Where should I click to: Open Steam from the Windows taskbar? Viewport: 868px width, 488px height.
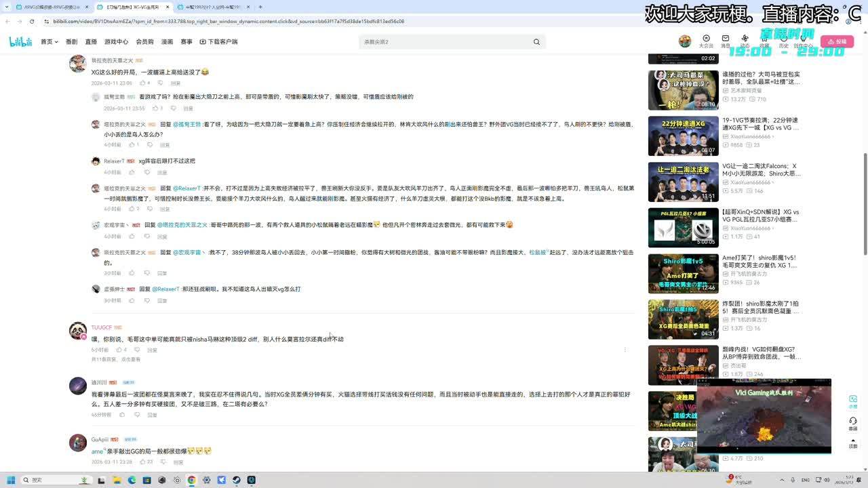(x=236, y=480)
